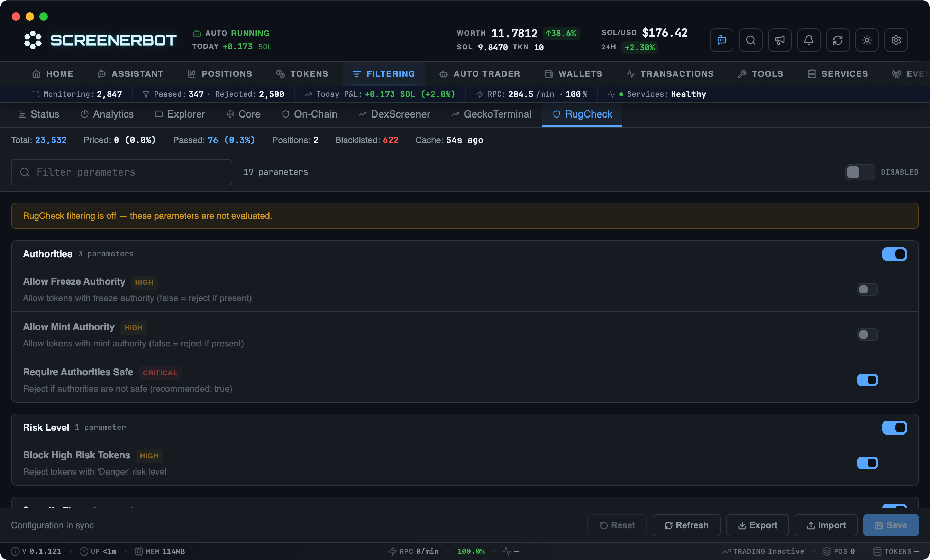Click the Today P&L trend icon
The image size is (930, 560).
pyautogui.click(x=308, y=94)
